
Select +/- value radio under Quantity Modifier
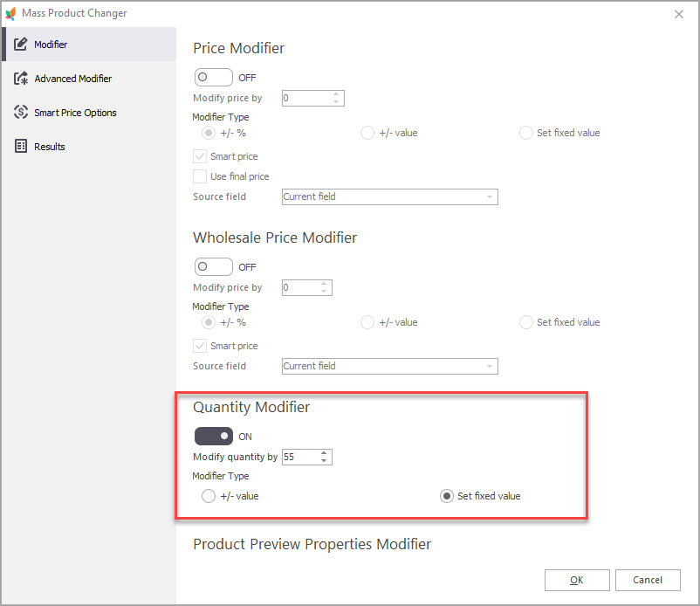coord(209,496)
